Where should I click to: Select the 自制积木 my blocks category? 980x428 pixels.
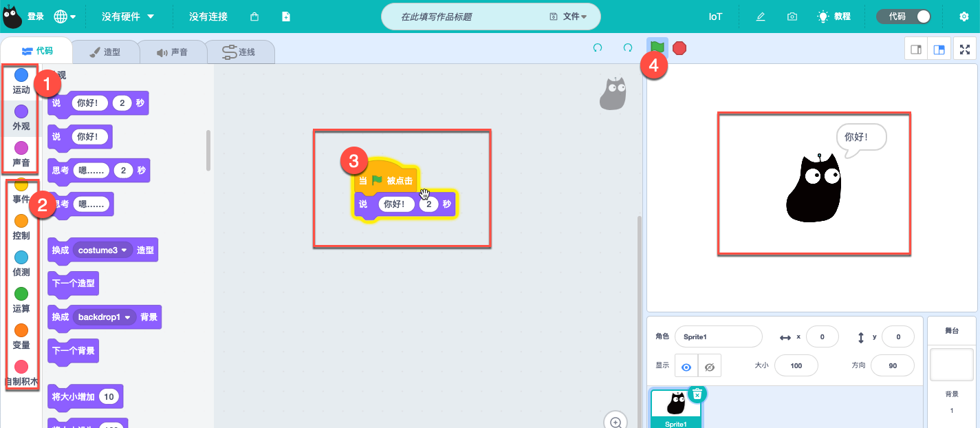click(x=21, y=373)
